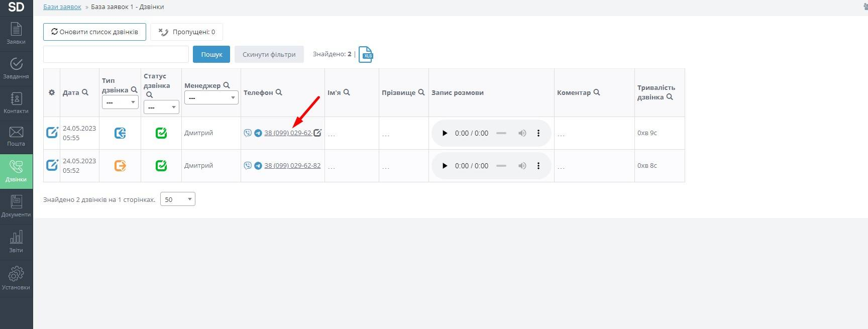Focus the call search input field
The height and width of the screenshot is (329, 868).
pyautogui.click(x=116, y=54)
